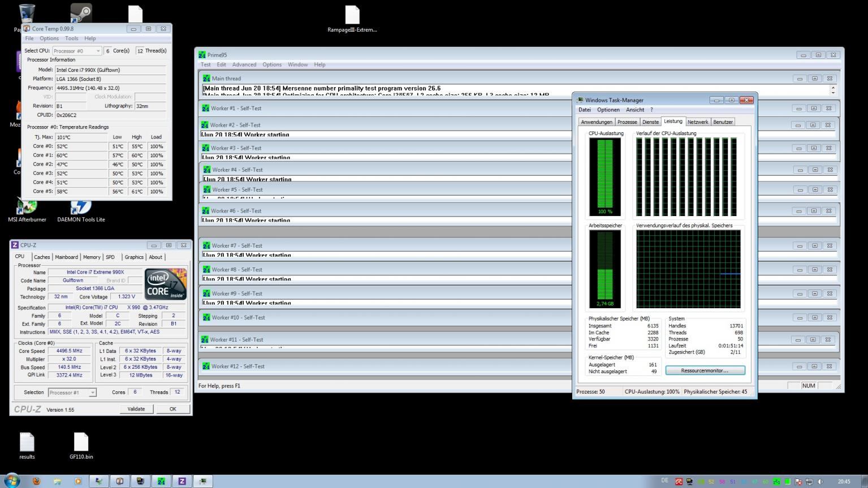Switch to the SPD tab in CPU-Z
This screenshot has width=868, height=488.
110,257
